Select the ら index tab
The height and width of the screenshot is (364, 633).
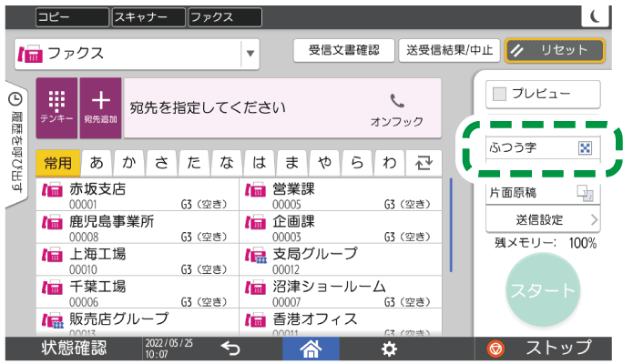tap(357, 163)
